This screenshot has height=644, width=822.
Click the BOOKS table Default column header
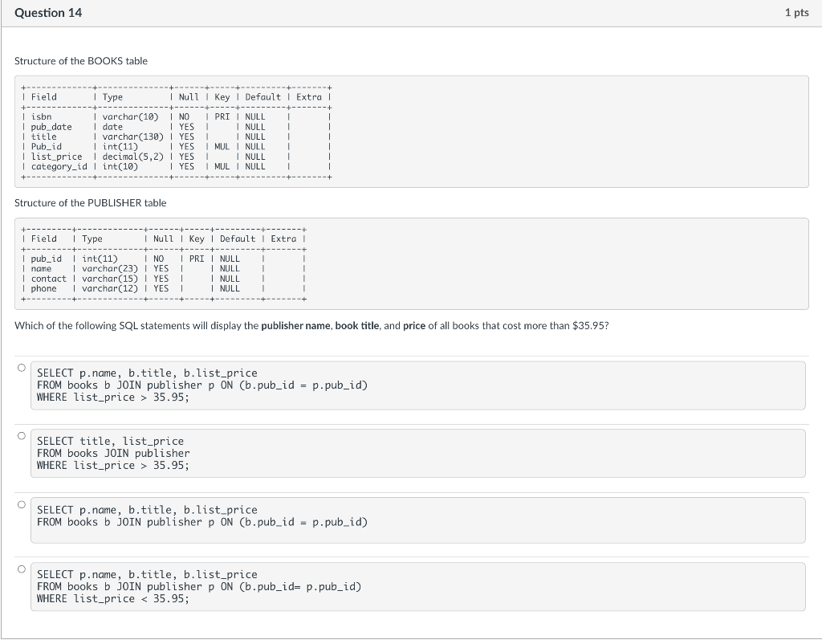pos(263,97)
